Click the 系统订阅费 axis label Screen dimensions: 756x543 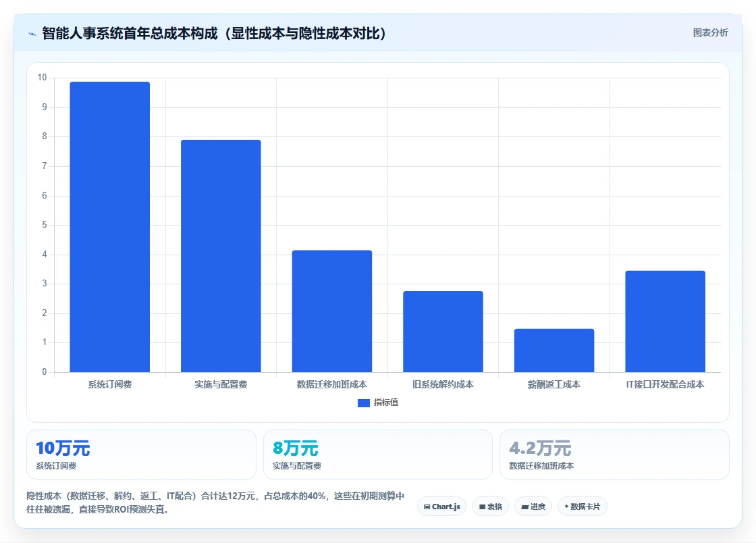(110, 384)
